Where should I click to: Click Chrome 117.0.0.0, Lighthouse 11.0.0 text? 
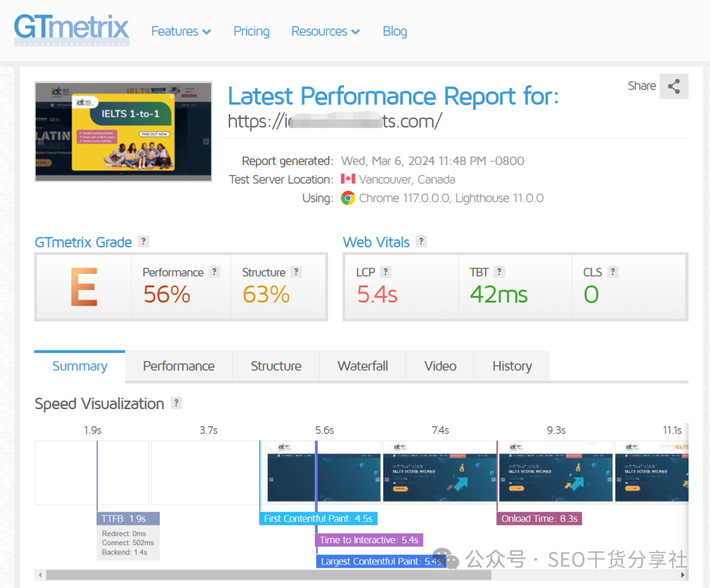tap(451, 198)
